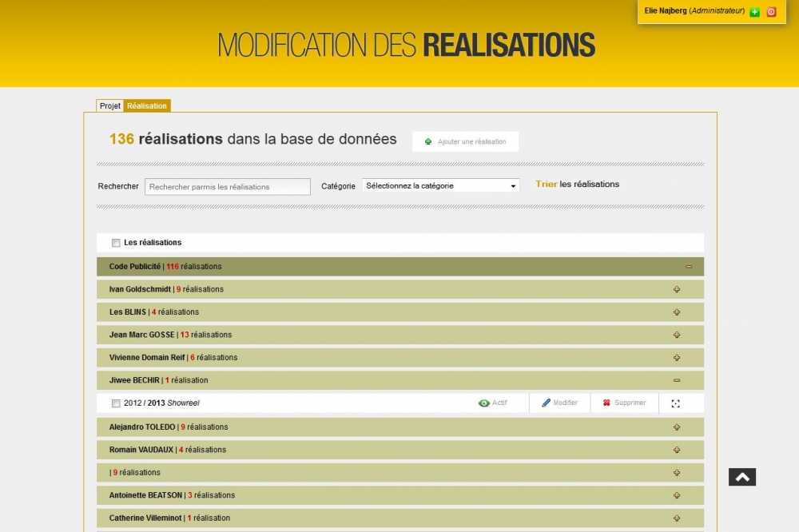Click the red cross Supprimer icon
The image size is (799, 532).
click(x=607, y=403)
